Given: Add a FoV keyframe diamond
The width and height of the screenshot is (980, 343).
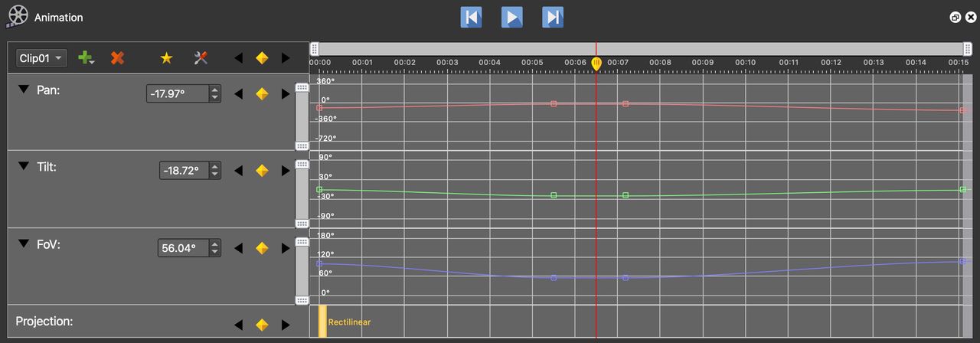Looking at the screenshot, I should tap(262, 248).
